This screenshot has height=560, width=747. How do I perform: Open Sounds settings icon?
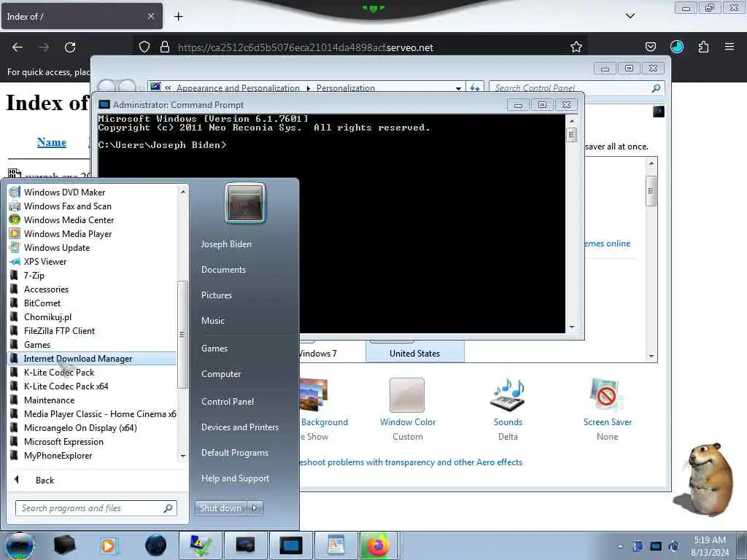508,396
